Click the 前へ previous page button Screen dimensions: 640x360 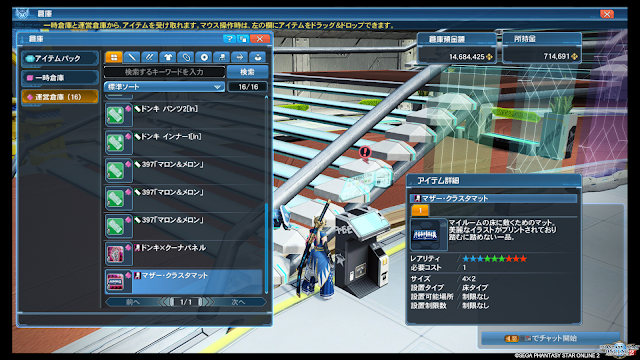tap(133, 302)
